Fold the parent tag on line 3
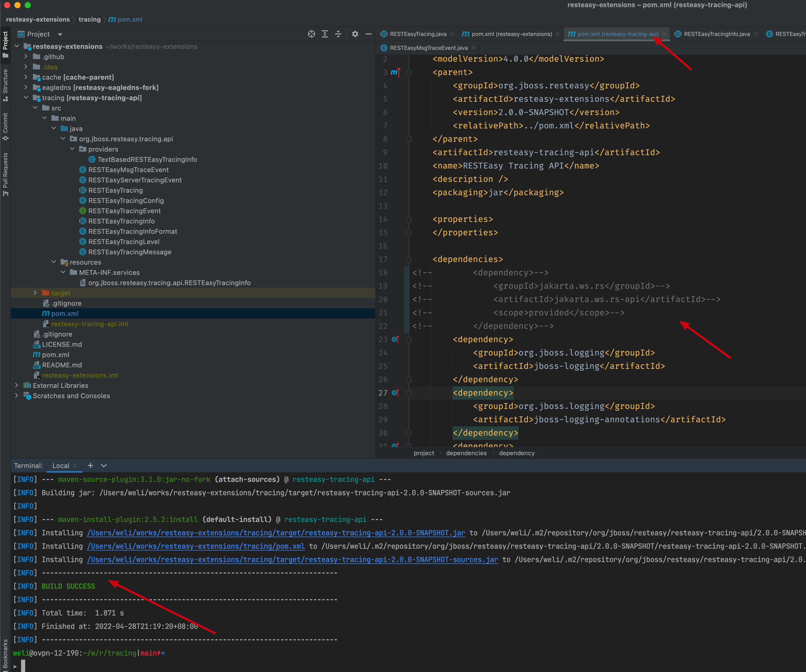Image resolution: width=806 pixels, height=672 pixels. [x=409, y=72]
